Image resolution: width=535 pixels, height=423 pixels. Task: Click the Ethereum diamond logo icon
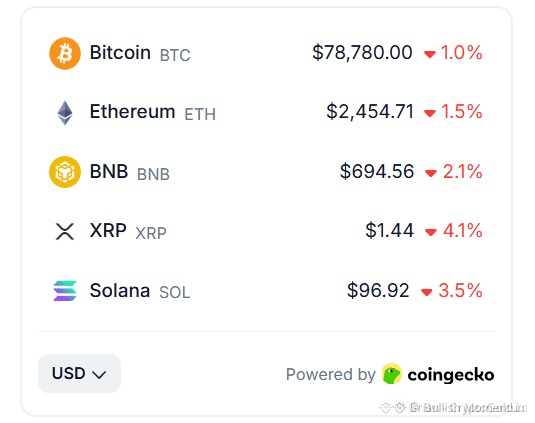(x=65, y=113)
